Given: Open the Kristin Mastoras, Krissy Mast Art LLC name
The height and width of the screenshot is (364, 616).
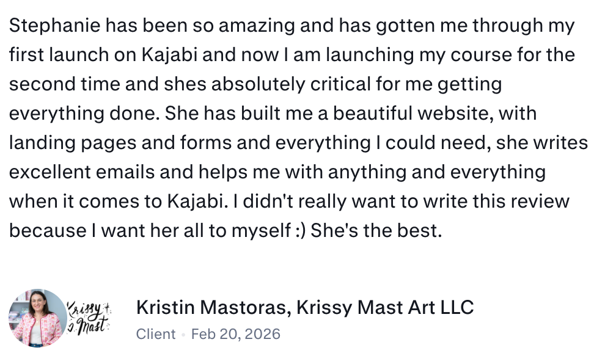Looking at the screenshot, I should coord(305,307).
